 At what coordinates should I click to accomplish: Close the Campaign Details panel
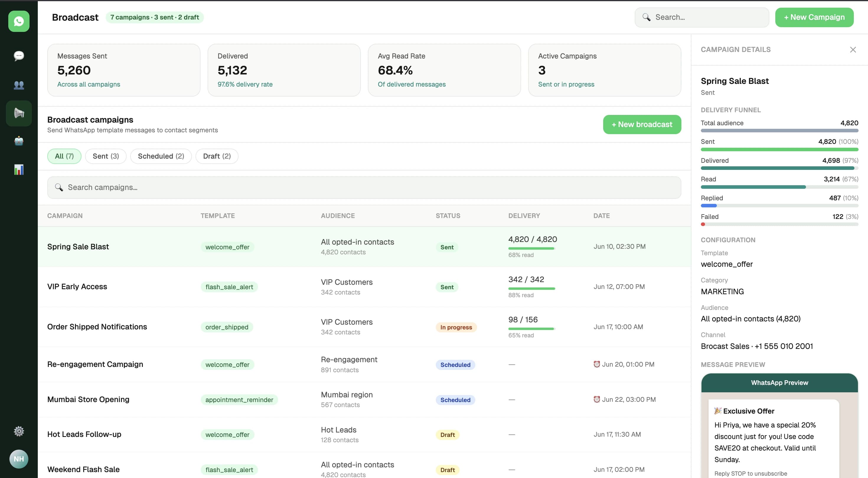(x=853, y=50)
